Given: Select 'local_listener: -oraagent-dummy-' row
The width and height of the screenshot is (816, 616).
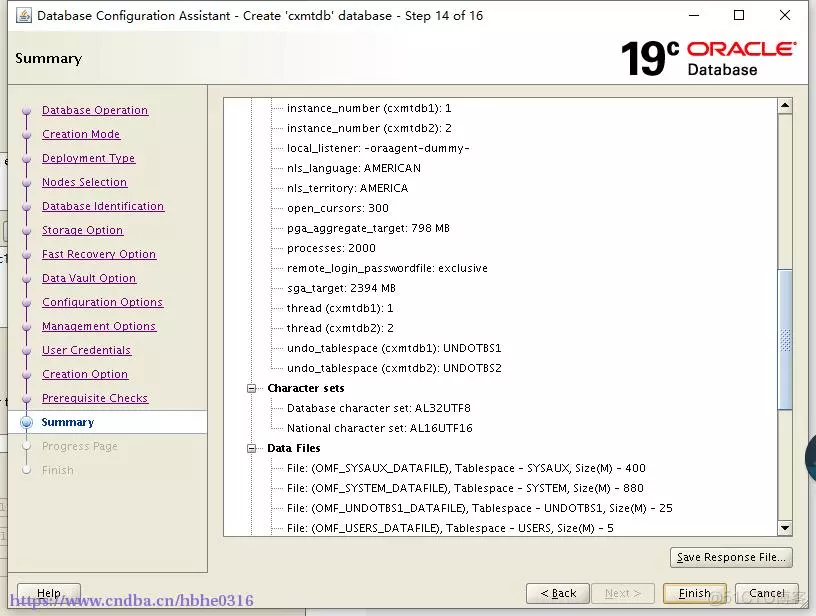Looking at the screenshot, I should click(x=378, y=148).
